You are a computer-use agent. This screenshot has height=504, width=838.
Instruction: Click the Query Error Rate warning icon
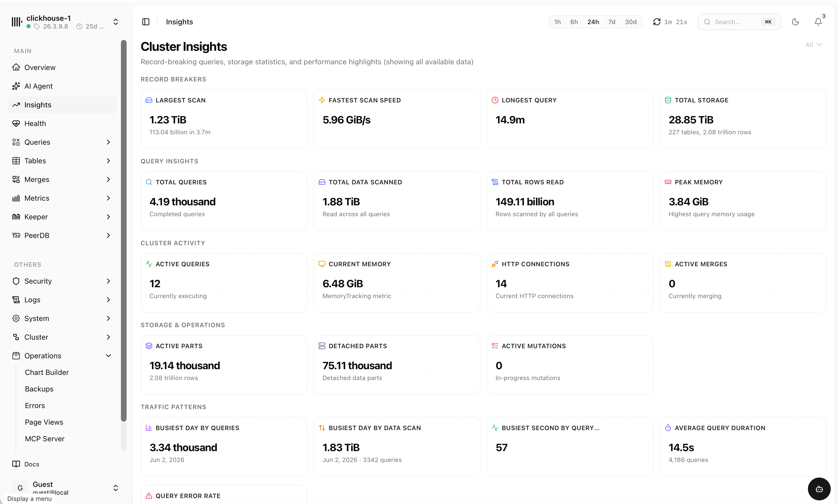pyautogui.click(x=149, y=496)
